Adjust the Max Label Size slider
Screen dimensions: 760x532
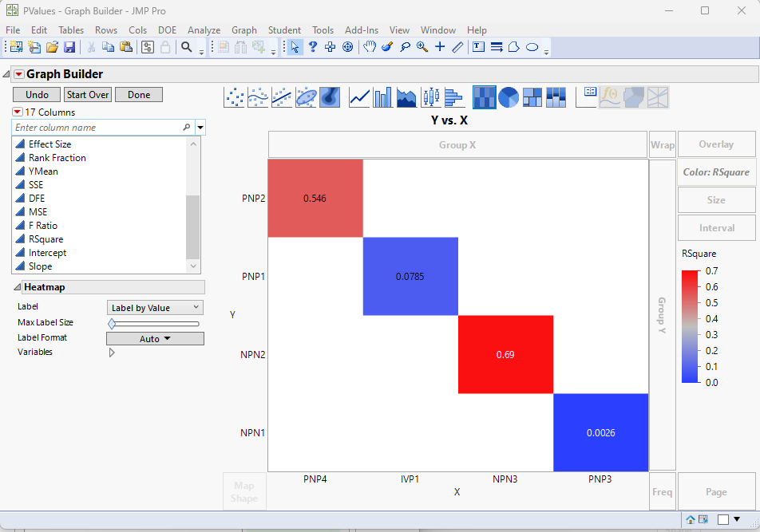[112, 323]
